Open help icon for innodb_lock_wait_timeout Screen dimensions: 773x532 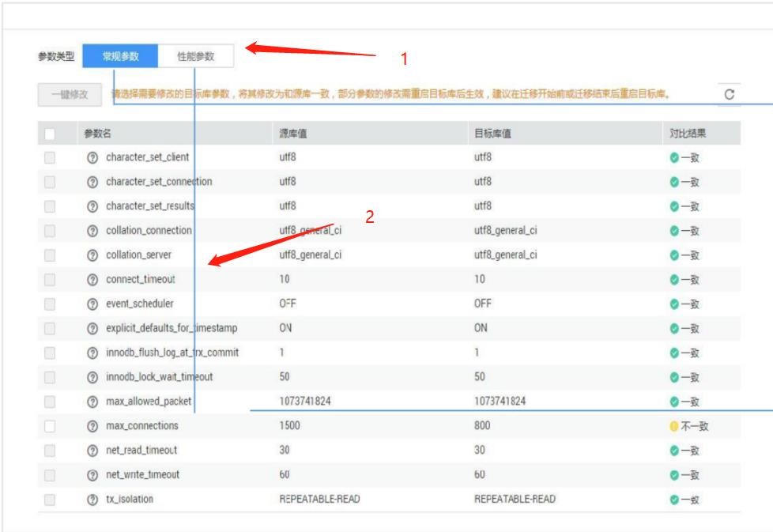(92, 377)
